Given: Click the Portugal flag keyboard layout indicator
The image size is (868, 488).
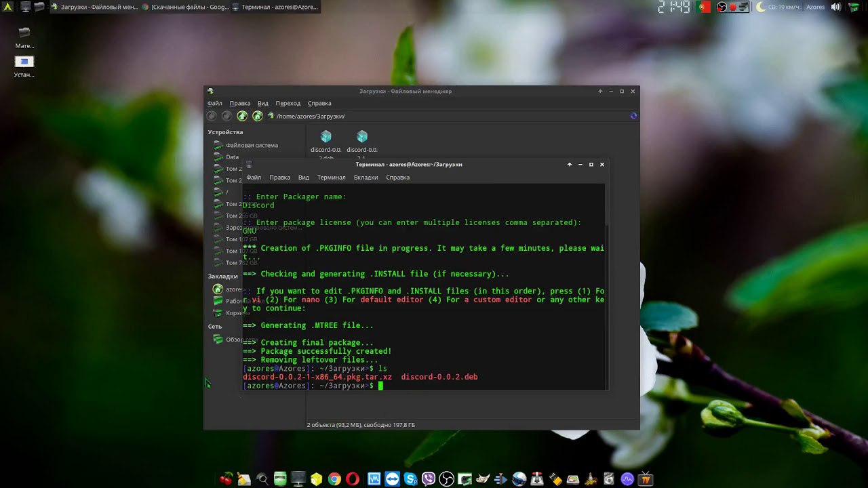Looking at the screenshot, I should [703, 7].
